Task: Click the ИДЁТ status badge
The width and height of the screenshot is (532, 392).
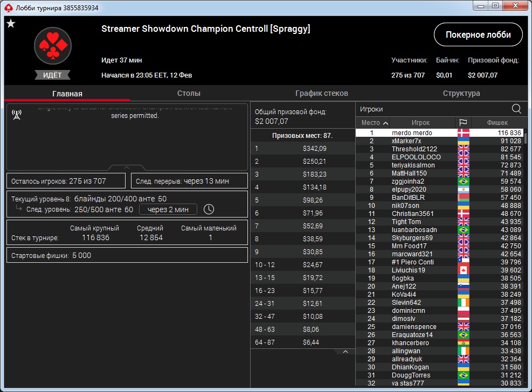Action: (x=53, y=75)
